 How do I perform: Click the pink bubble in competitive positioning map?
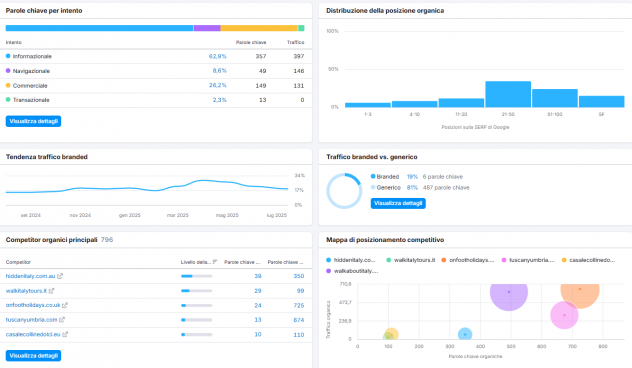tap(564, 315)
